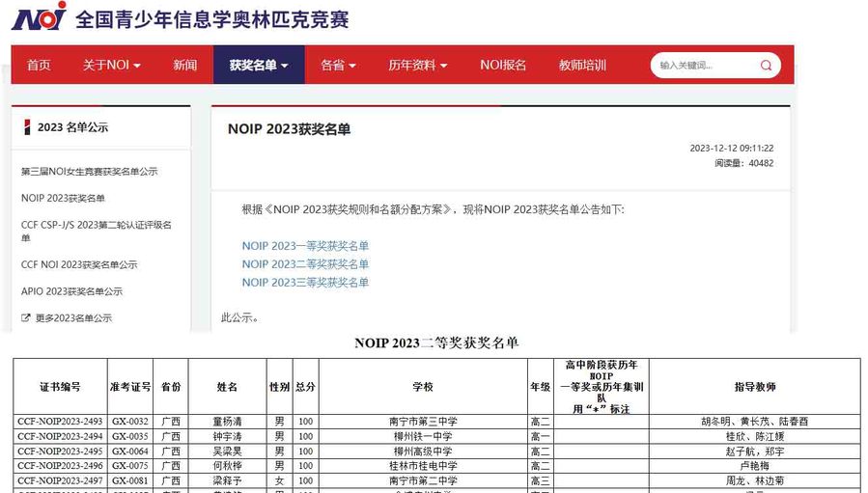Open the 各省 dropdown menu
The image size is (868, 493).
click(338, 66)
